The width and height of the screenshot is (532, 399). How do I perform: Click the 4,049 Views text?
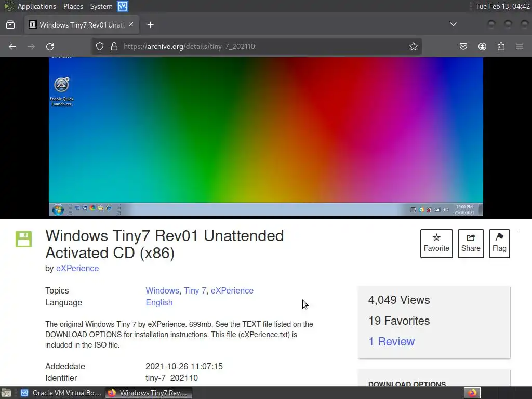(x=399, y=300)
